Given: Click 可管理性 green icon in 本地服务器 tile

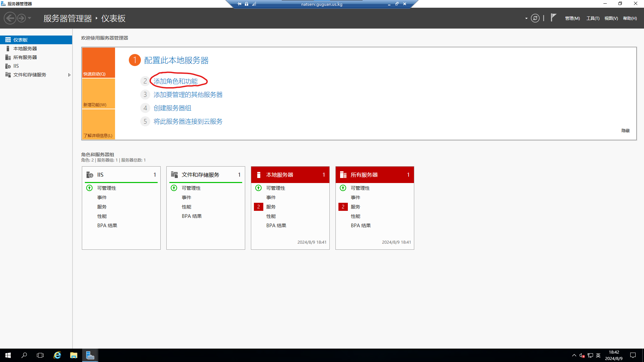Looking at the screenshot, I should 258,188.
